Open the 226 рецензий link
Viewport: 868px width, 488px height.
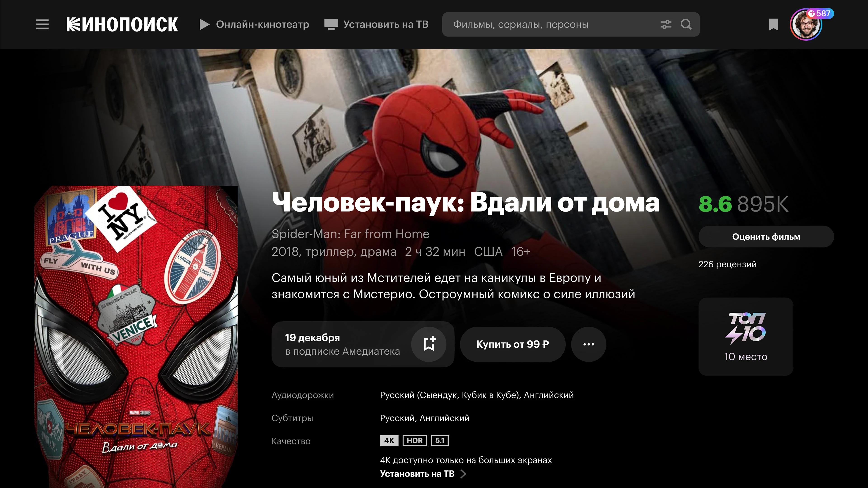pyautogui.click(x=727, y=264)
